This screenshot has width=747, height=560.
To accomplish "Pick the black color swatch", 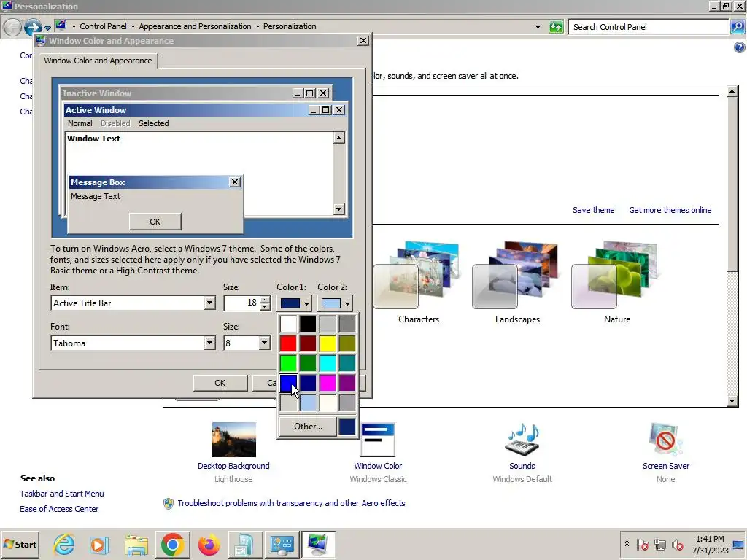I will tap(308, 324).
